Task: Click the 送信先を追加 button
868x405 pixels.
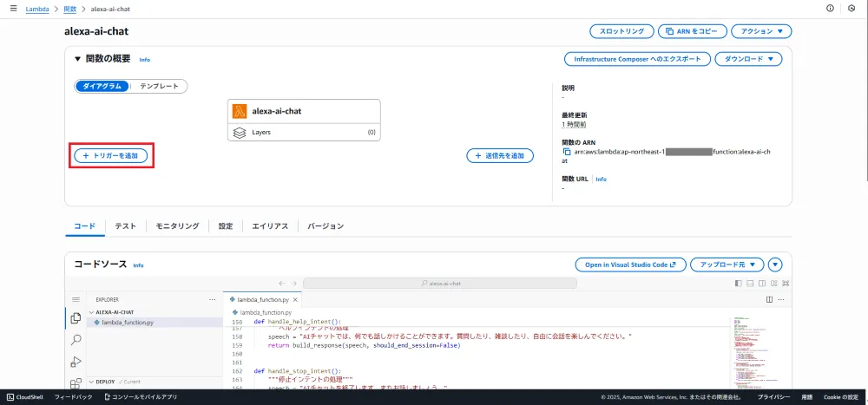Action: coord(500,156)
